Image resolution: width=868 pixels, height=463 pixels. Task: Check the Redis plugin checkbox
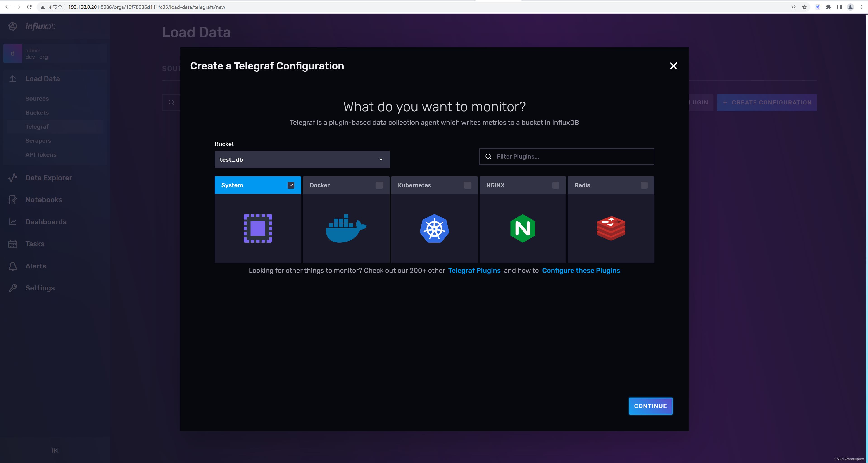click(644, 185)
